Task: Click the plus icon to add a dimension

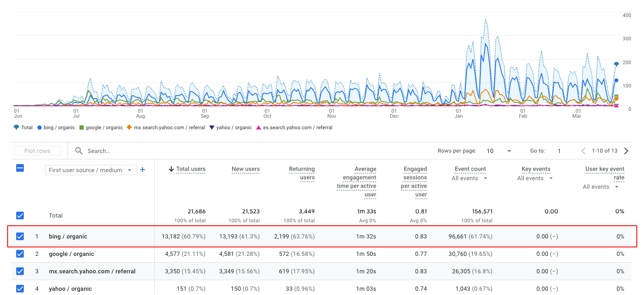Action: click(x=142, y=170)
